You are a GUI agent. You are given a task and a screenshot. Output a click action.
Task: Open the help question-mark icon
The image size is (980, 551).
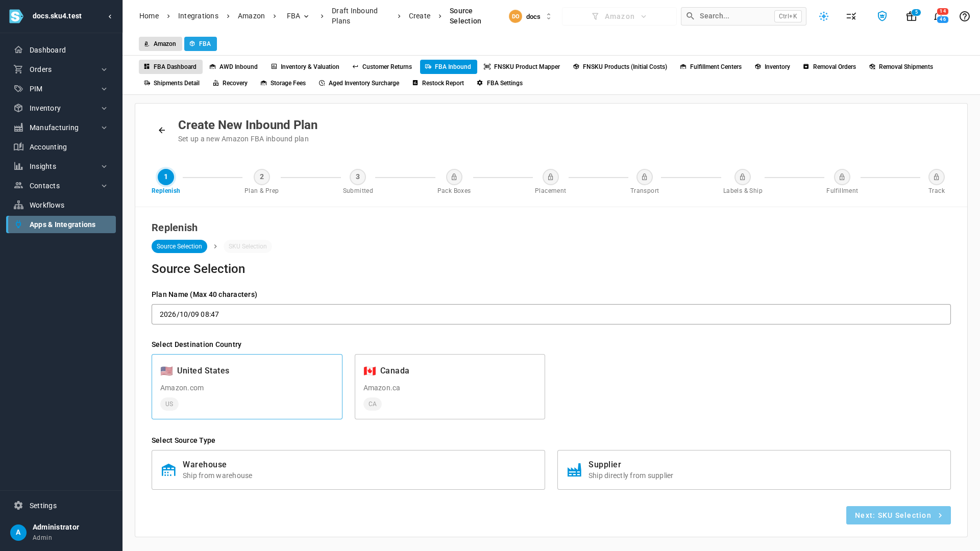tap(965, 16)
